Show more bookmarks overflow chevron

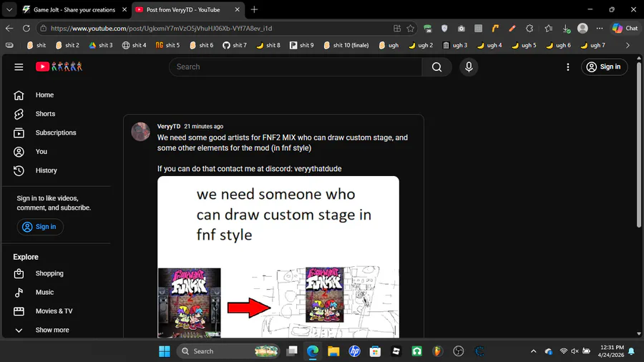pyautogui.click(x=628, y=45)
